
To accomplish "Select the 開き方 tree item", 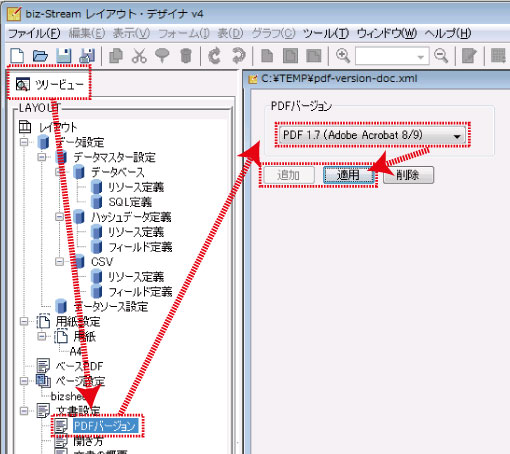I will click(88, 441).
